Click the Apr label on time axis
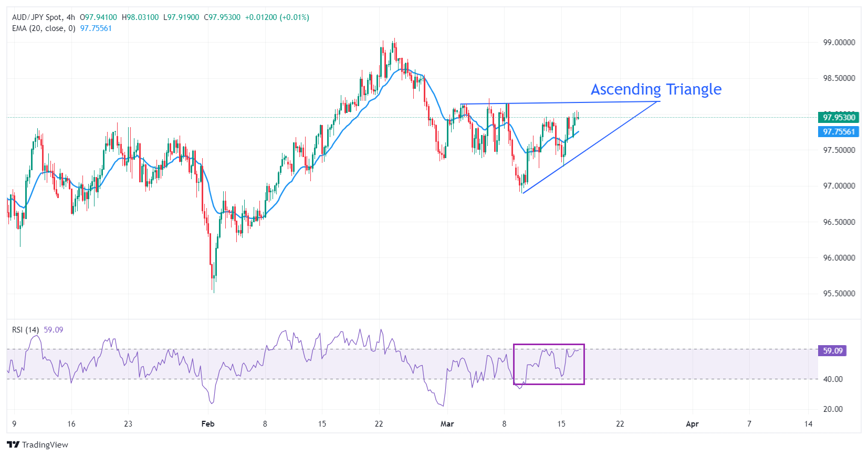This screenshot has height=456, width=868. coord(692,424)
